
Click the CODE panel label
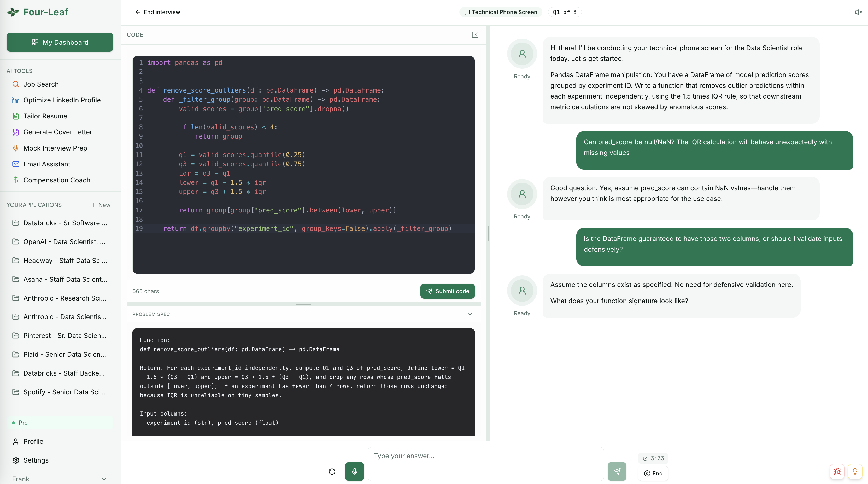point(135,35)
